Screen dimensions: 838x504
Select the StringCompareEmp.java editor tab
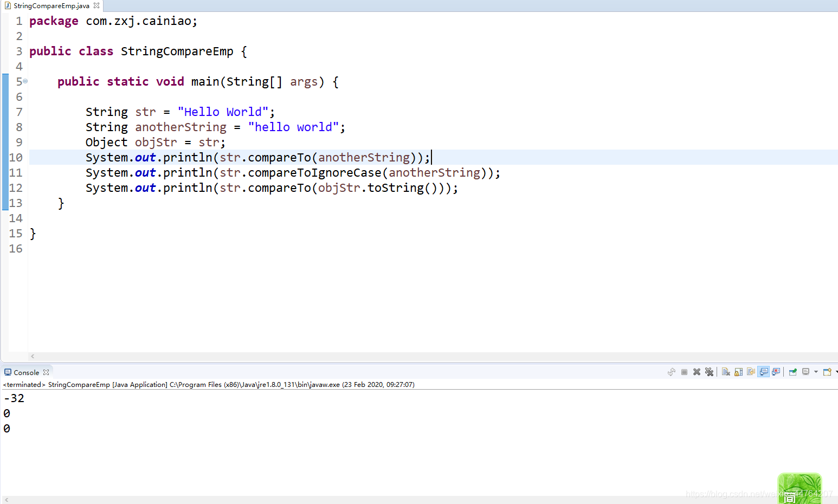[x=51, y=6]
